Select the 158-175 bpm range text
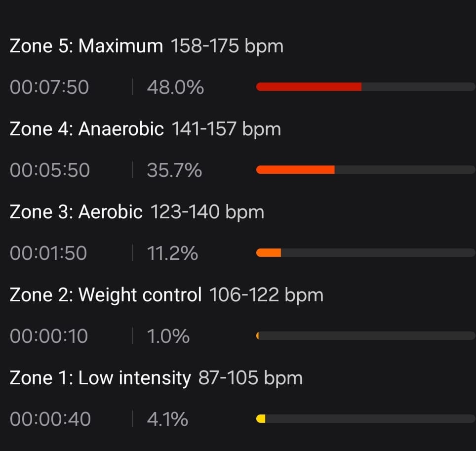Viewport: 476px width, 451px height. pyautogui.click(x=227, y=46)
